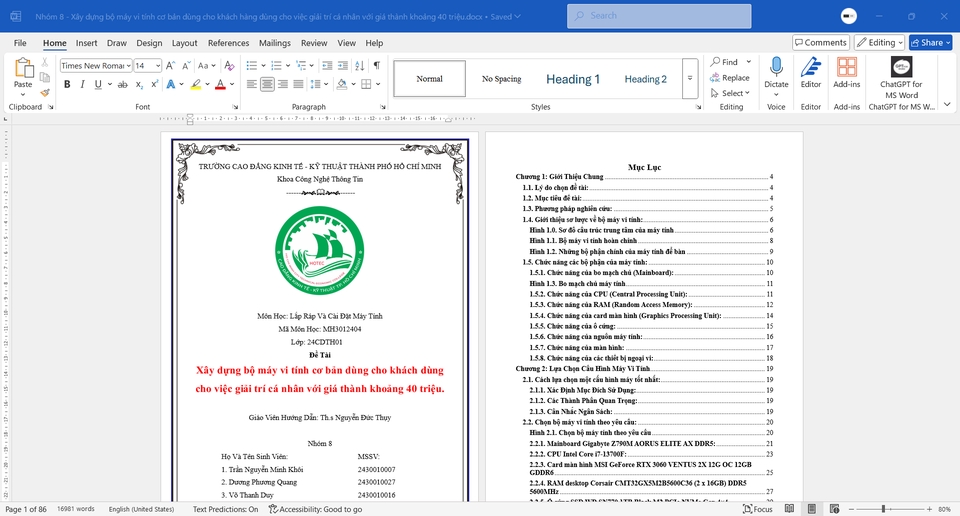Clear all formatting icon
The height and width of the screenshot is (516, 960).
point(229,65)
